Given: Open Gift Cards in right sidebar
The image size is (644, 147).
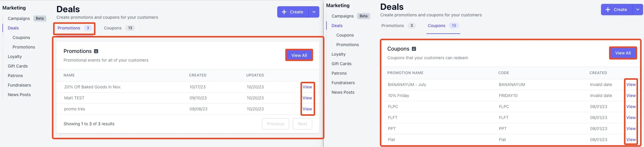Looking at the screenshot, I should tap(341, 64).
